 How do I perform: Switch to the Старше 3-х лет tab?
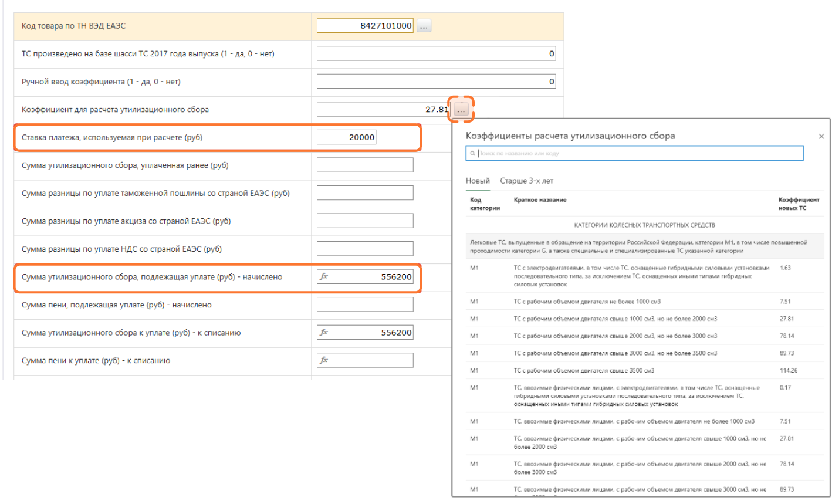pos(526,181)
